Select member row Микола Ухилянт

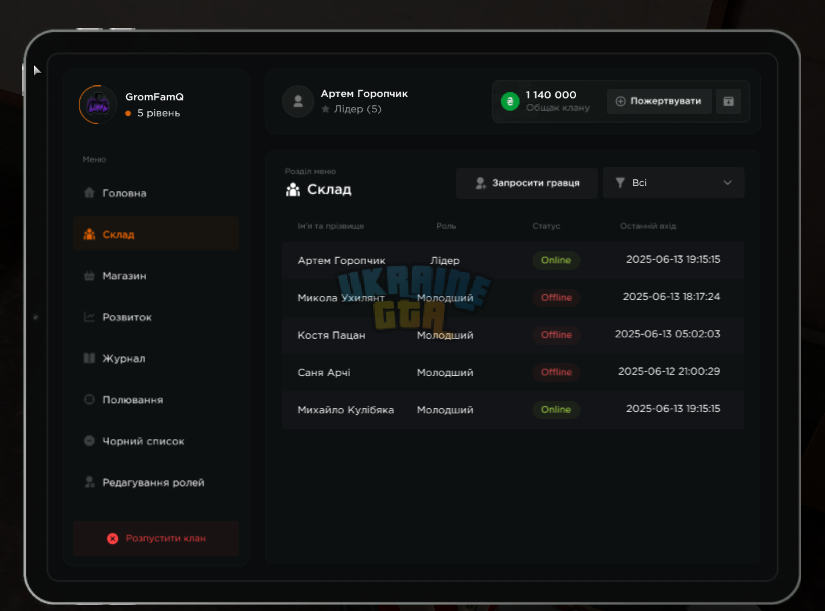513,298
